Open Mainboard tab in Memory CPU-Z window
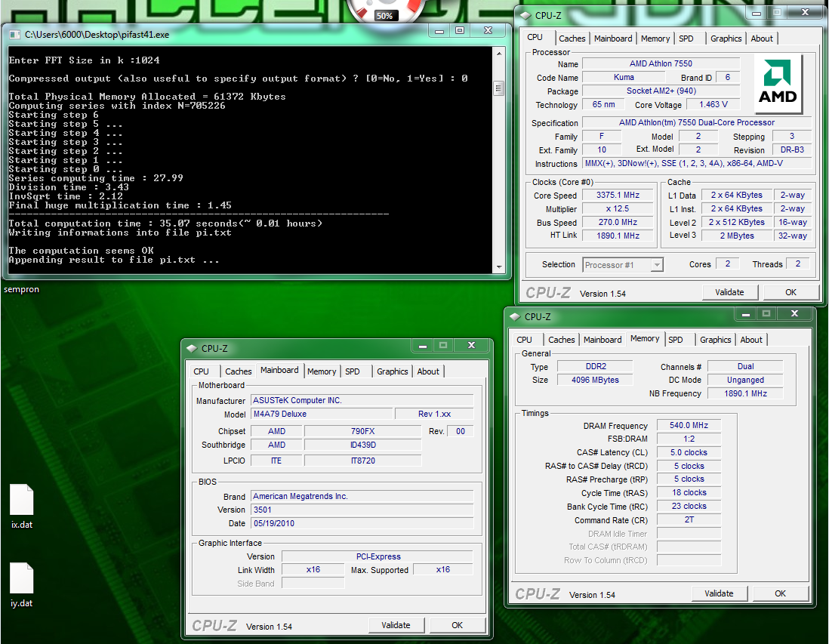Screen dimensions: 829x644 [x=602, y=340]
